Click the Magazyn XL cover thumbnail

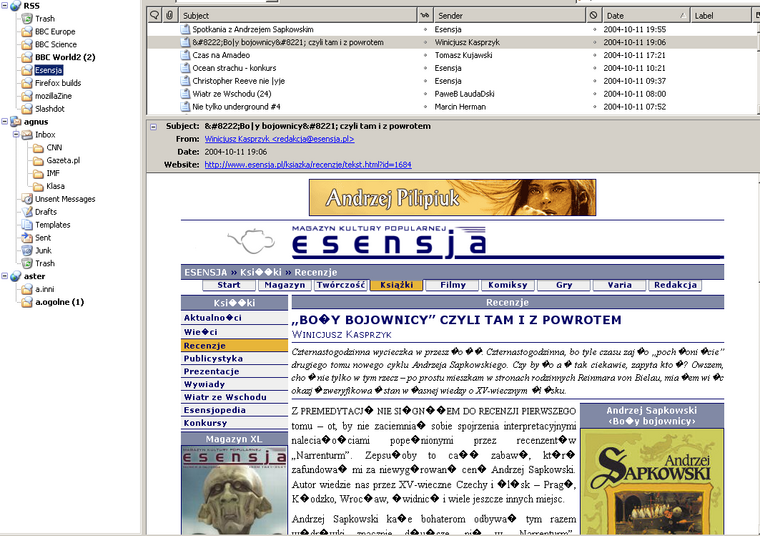pos(235,491)
